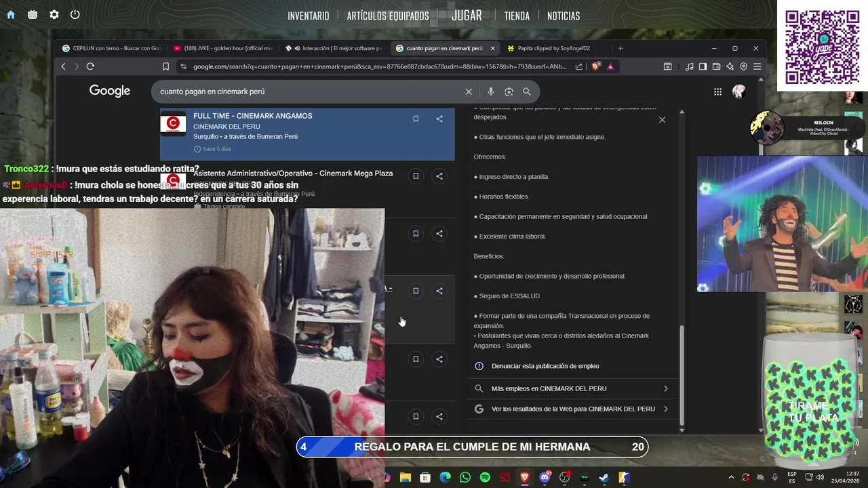
Task: Open Brave Leo AI sparkle icon
Action: tap(730, 66)
